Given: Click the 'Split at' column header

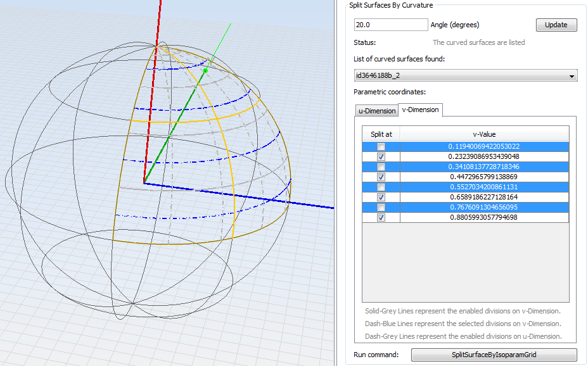Looking at the screenshot, I should coord(381,134).
